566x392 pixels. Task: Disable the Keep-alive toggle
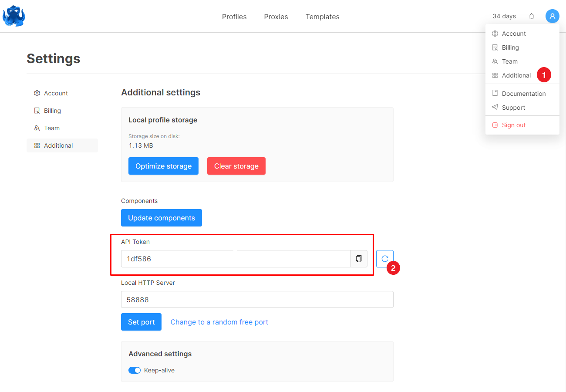135,370
